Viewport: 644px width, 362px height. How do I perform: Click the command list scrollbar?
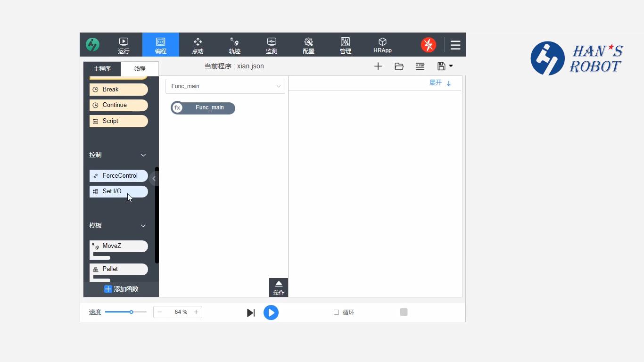pos(157,215)
